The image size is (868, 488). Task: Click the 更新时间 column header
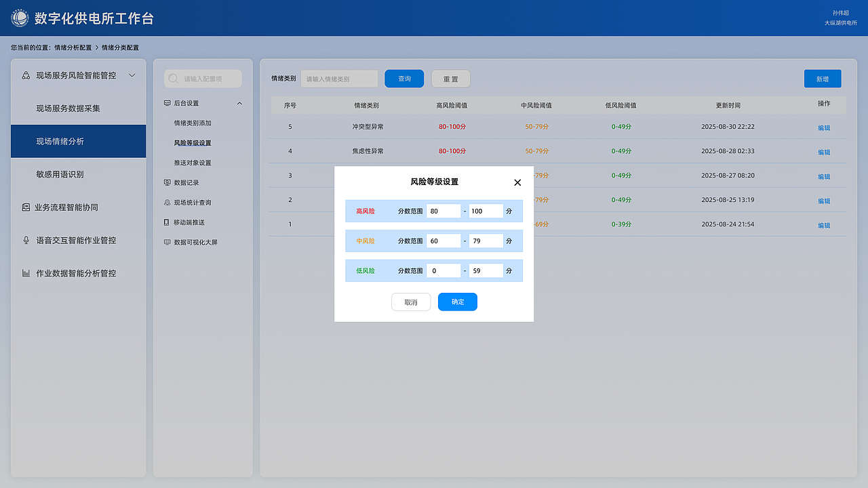pos(728,106)
